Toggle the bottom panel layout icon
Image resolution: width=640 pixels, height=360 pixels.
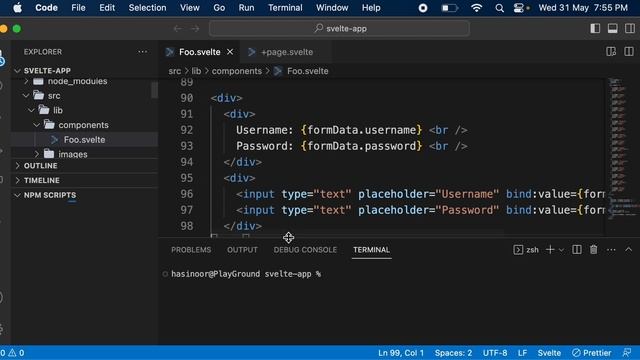click(x=613, y=28)
